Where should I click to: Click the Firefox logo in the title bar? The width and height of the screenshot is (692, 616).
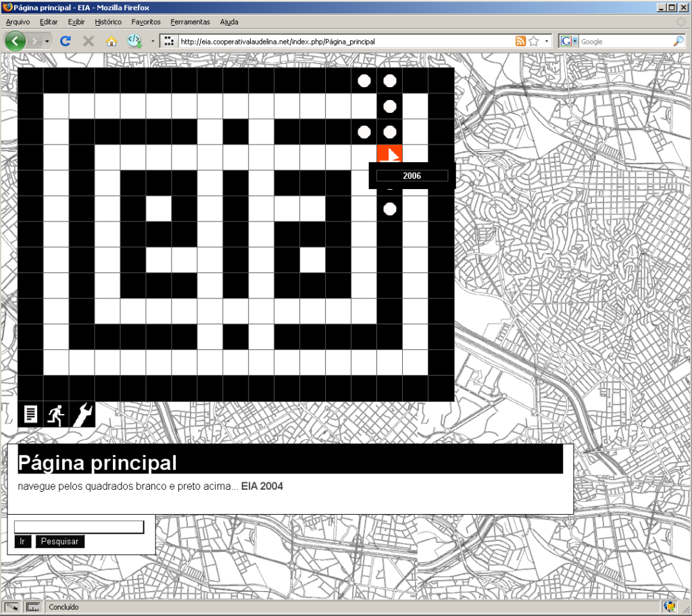pyautogui.click(x=7, y=7)
